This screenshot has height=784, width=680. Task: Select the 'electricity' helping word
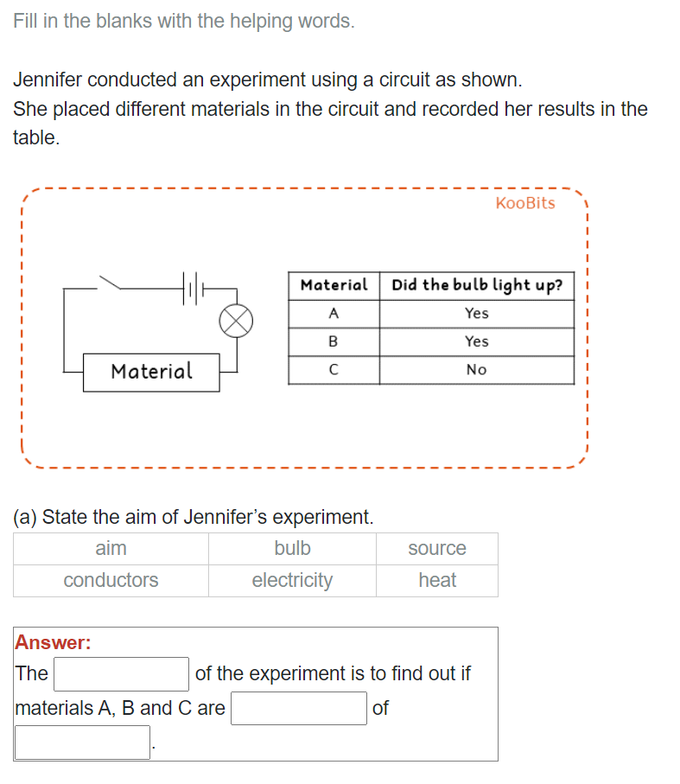(x=291, y=580)
